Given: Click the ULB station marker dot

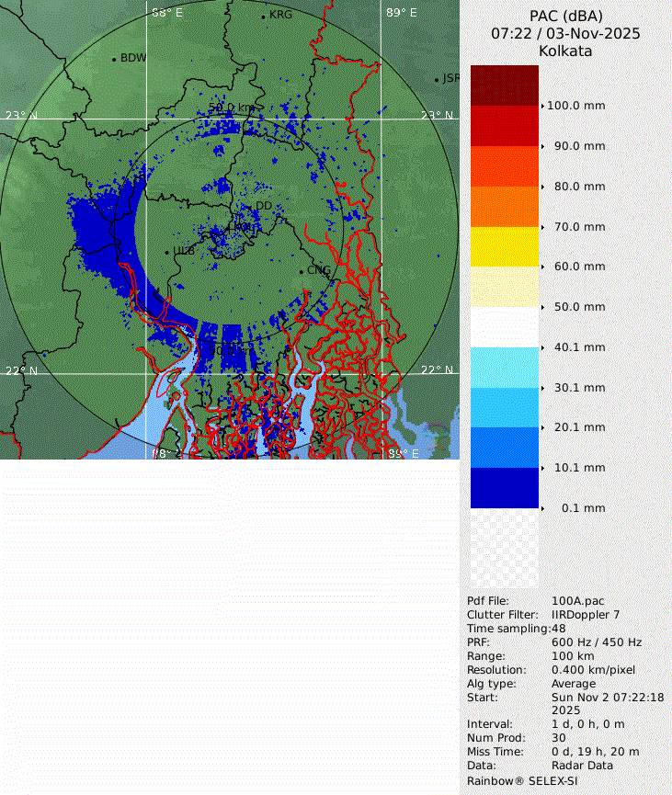Looking at the screenshot, I should point(166,252).
